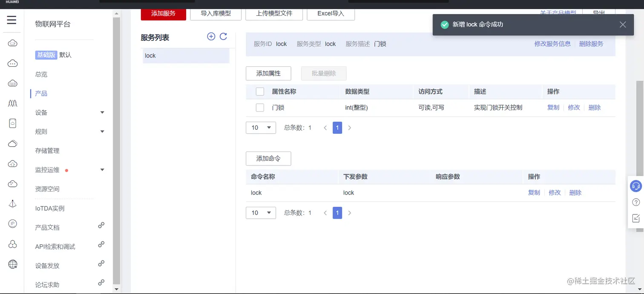Go to the next page of the command table

coord(350,213)
